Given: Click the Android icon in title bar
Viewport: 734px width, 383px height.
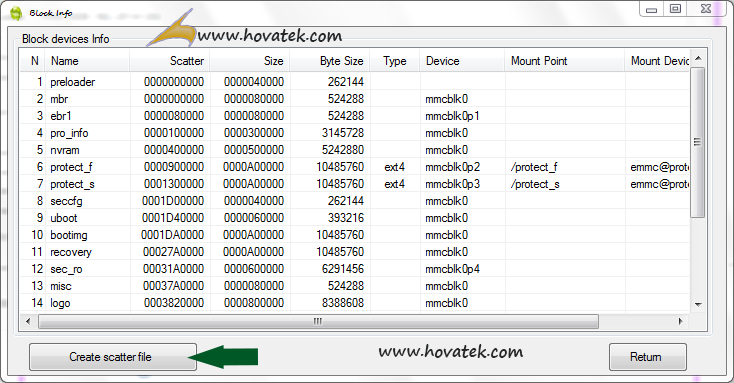Looking at the screenshot, I should [16, 13].
